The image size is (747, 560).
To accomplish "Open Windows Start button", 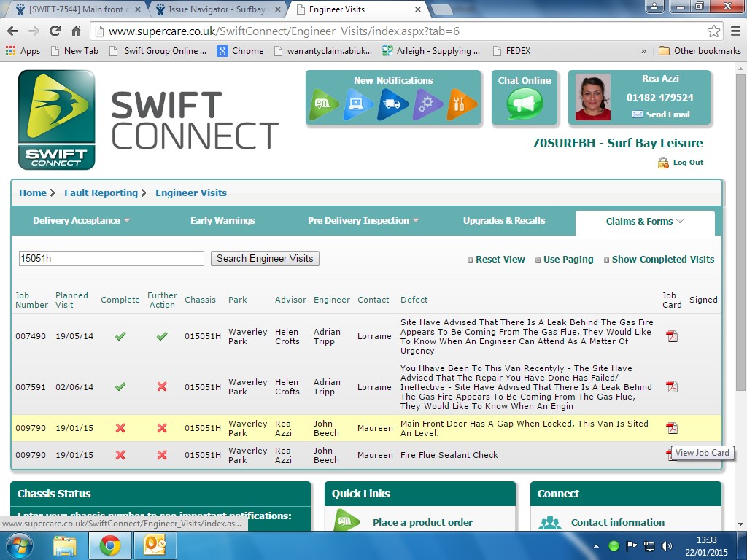I will coord(19,545).
